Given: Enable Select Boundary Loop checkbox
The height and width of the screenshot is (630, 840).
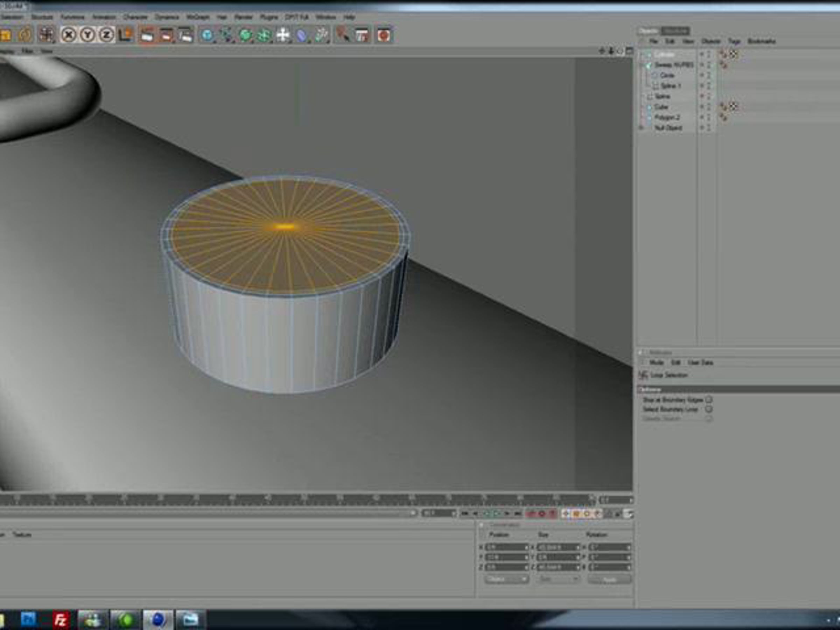Looking at the screenshot, I should [x=709, y=409].
